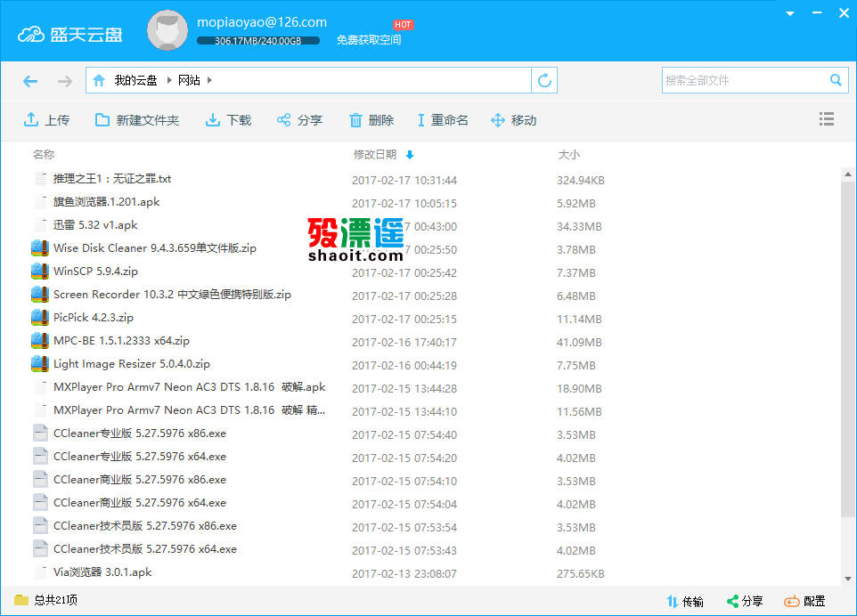Image resolution: width=857 pixels, height=616 pixels.
Task: Create folder with 新建文件夹
Action: coord(137,120)
